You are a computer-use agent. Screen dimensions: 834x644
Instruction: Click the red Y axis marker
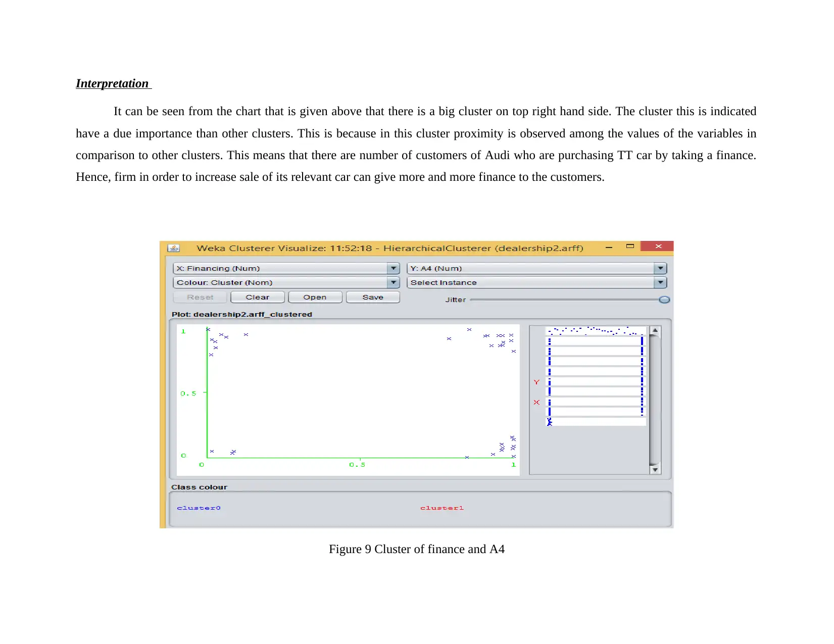536,382
